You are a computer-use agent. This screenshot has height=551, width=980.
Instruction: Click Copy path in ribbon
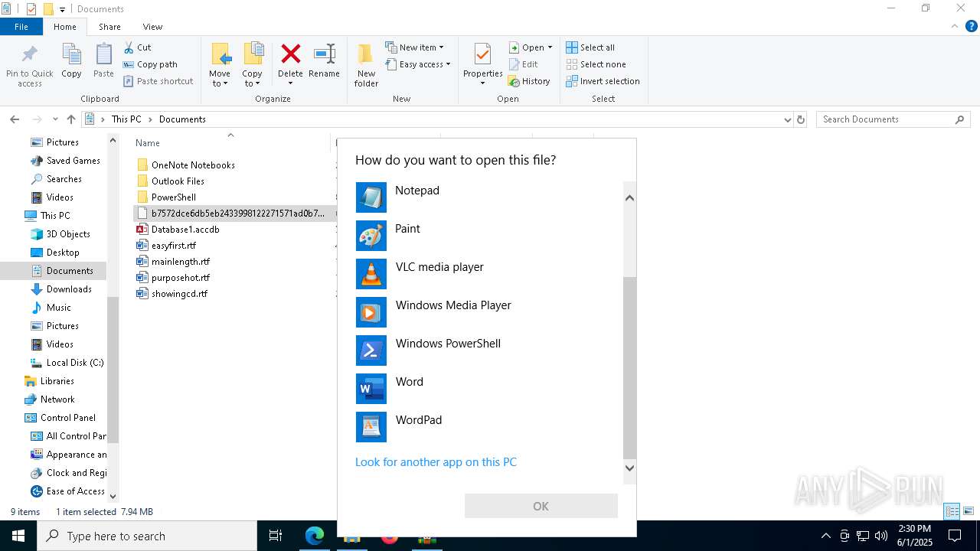(150, 64)
